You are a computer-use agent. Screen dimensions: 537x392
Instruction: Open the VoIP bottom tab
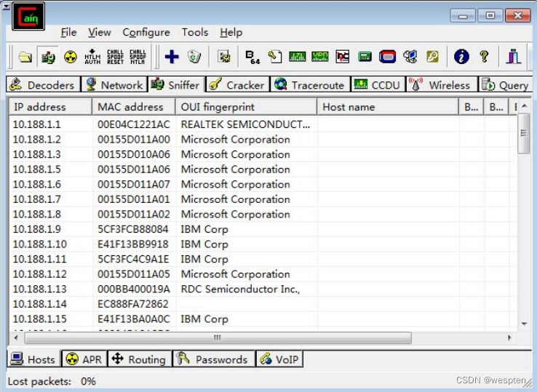[279, 359]
